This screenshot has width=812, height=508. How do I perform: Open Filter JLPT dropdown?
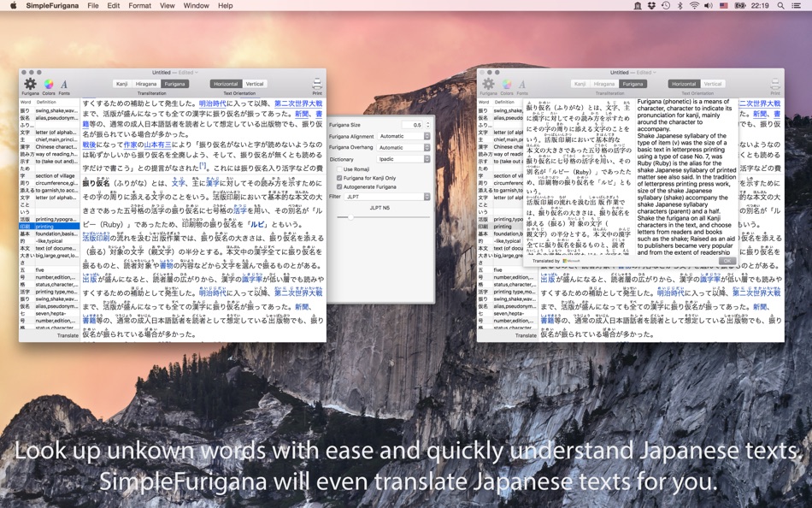click(387, 197)
